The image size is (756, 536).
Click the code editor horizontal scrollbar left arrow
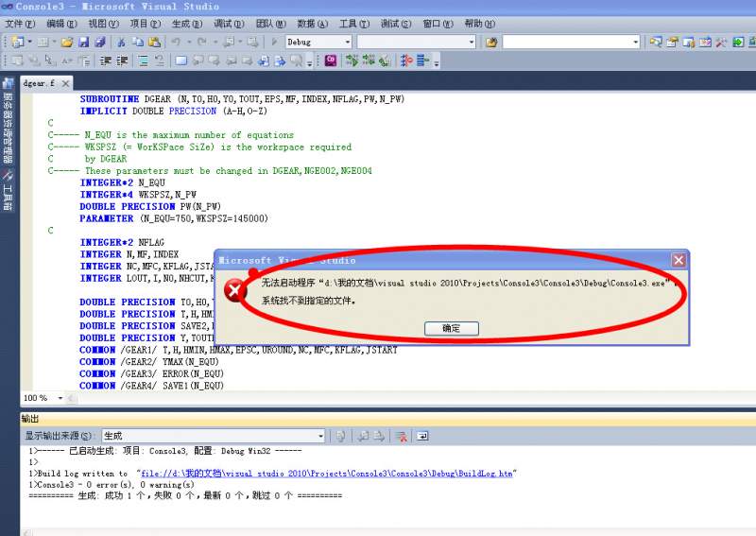(71, 398)
